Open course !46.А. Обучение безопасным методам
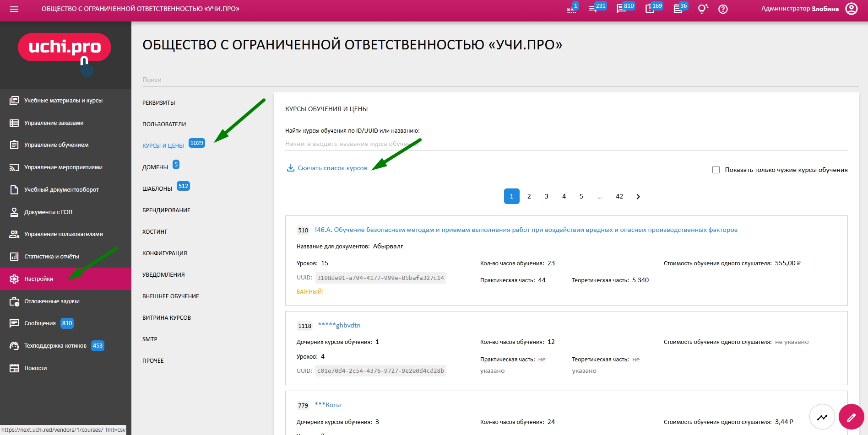The height and width of the screenshot is (435, 868). point(526,230)
